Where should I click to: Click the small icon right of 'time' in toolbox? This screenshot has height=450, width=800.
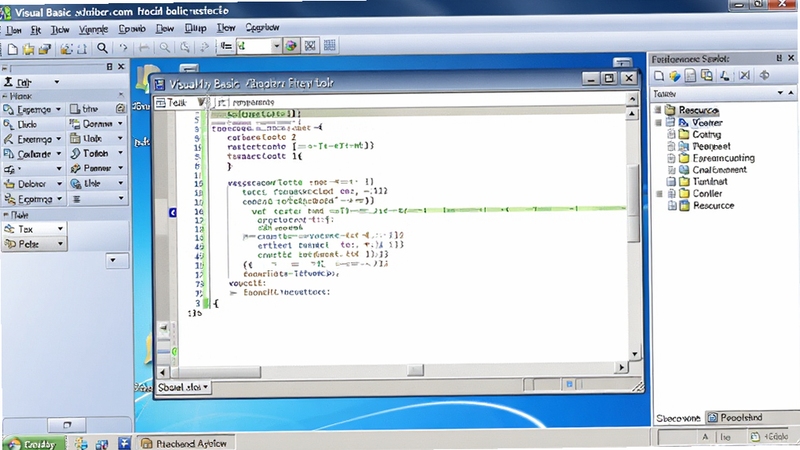coord(120,109)
